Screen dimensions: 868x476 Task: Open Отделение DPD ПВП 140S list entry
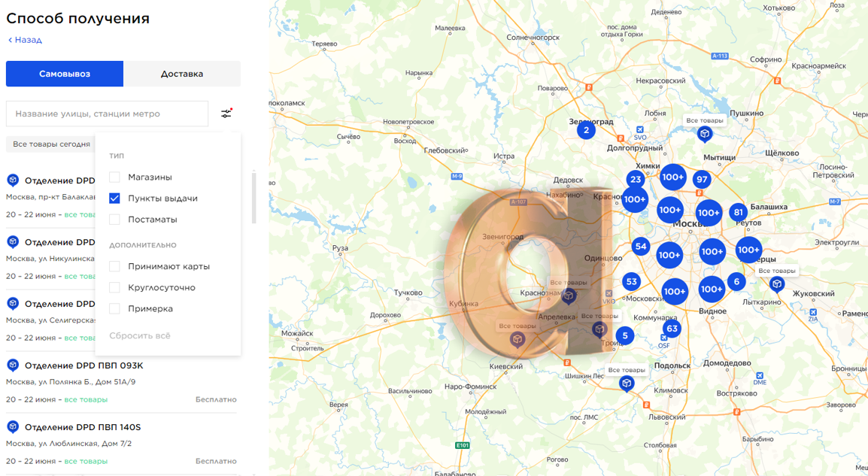pyautogui.click(x=83, y=427)
